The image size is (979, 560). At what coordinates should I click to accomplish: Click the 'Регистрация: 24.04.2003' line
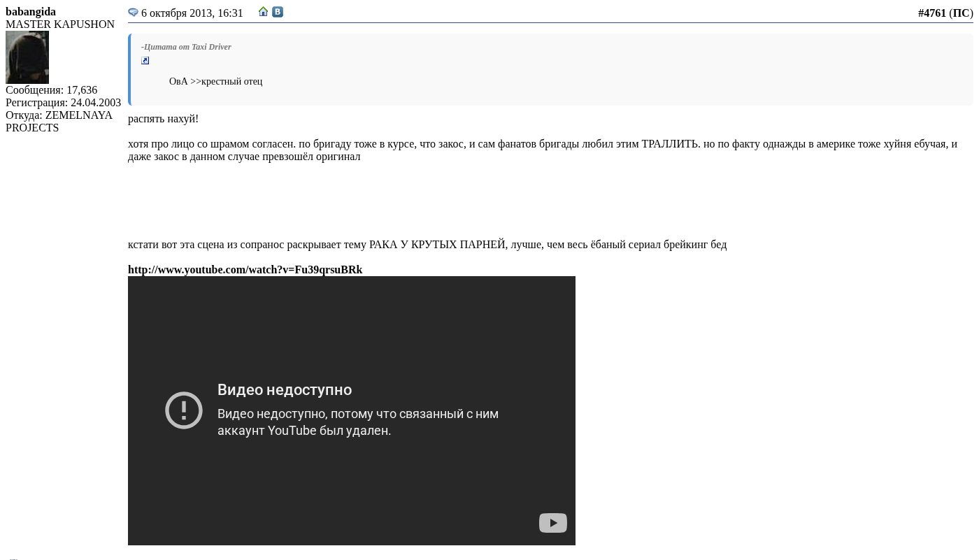[63, 103]
